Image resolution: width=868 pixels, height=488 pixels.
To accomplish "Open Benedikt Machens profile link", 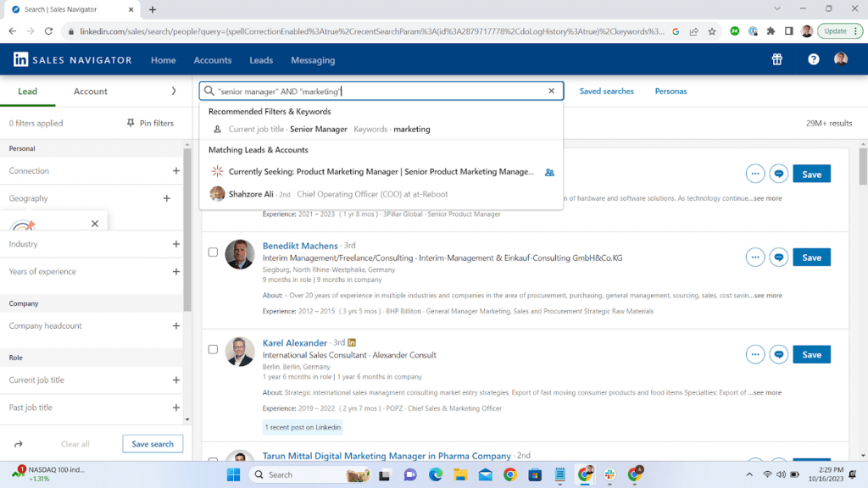I will point(300,246).
